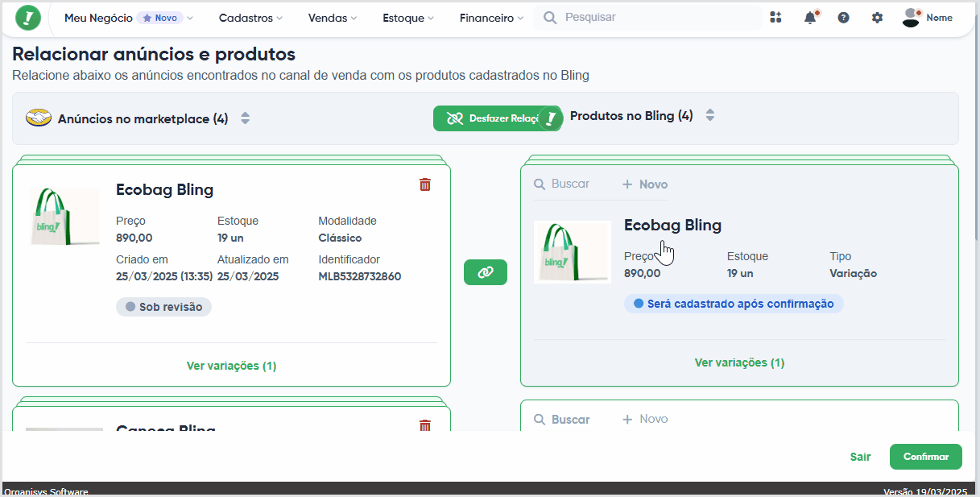Viewport: 980px width, 497px height.
Task: Click Novo in the second product card
Action: (645, 419)
